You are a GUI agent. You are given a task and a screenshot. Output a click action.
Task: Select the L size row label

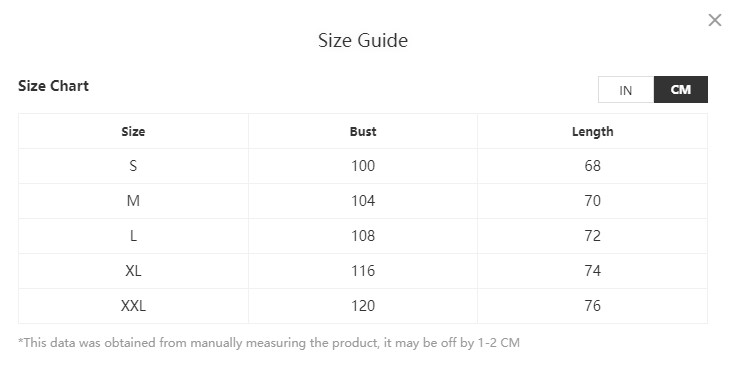pyautogui.click(x=133, y=236)
